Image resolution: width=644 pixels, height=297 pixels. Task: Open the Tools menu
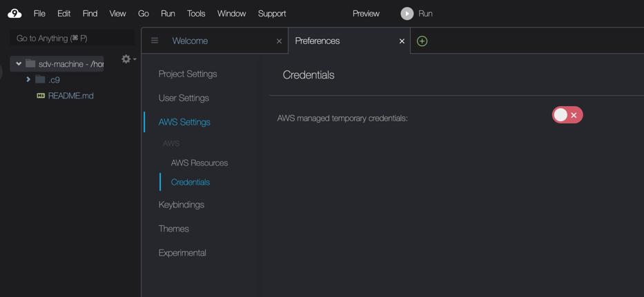(x=196, y=14)
